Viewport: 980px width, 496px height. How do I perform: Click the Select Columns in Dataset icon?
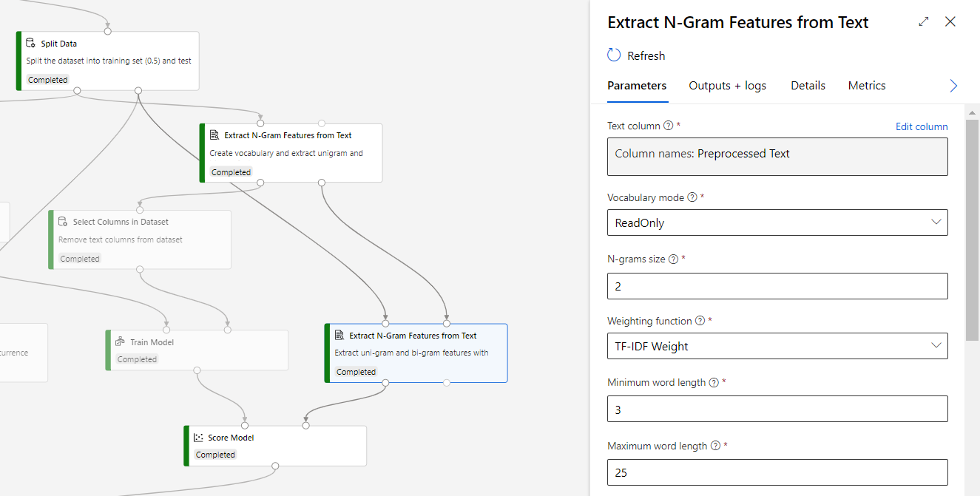click(x=61, y=221)
